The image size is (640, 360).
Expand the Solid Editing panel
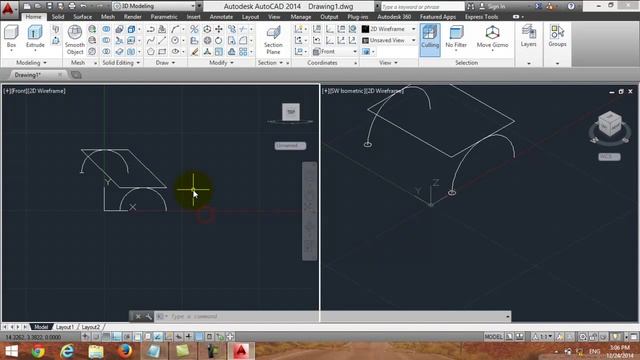coord(121,62)
